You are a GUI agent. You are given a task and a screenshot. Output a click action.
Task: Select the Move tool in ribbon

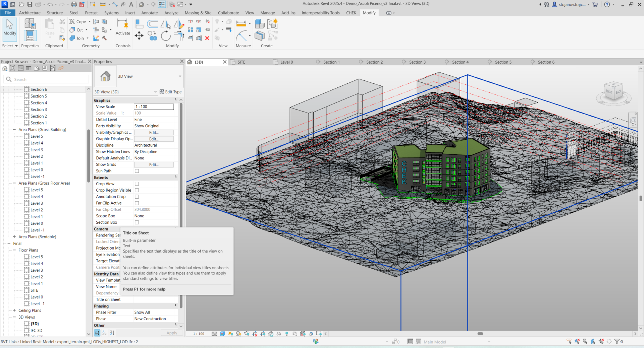coord(139,36)
